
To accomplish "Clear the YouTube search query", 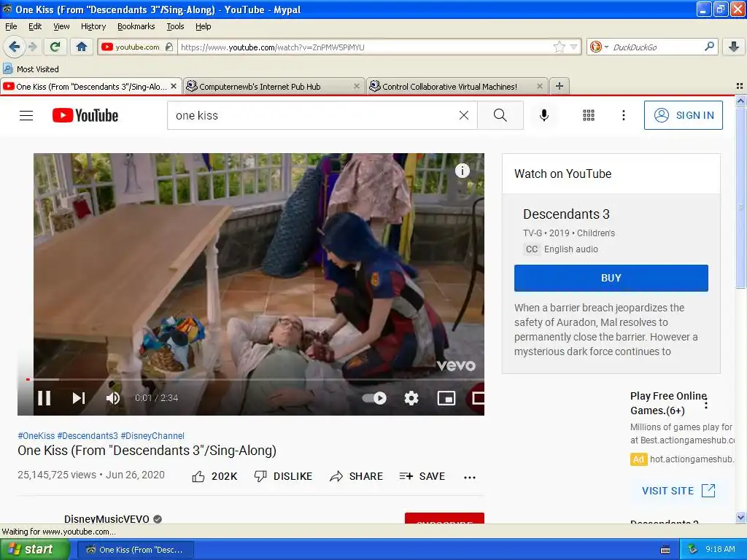I will click(463, 115).
